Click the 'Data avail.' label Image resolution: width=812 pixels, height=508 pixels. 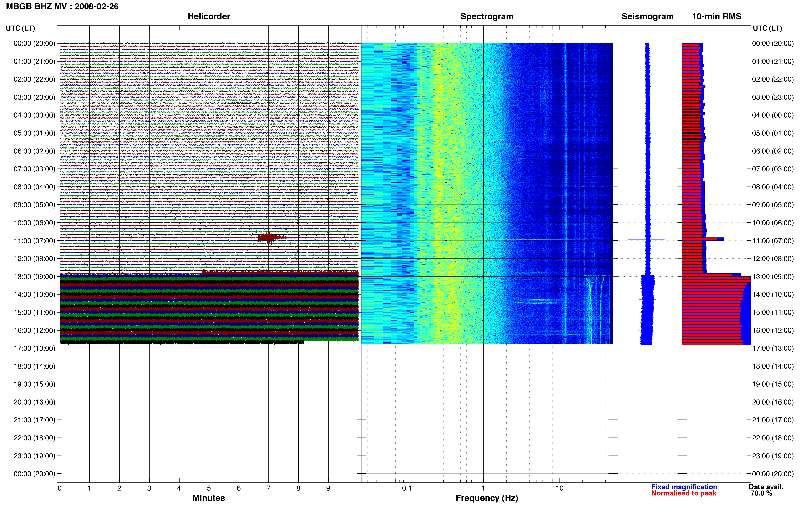(x=766, y=487)
